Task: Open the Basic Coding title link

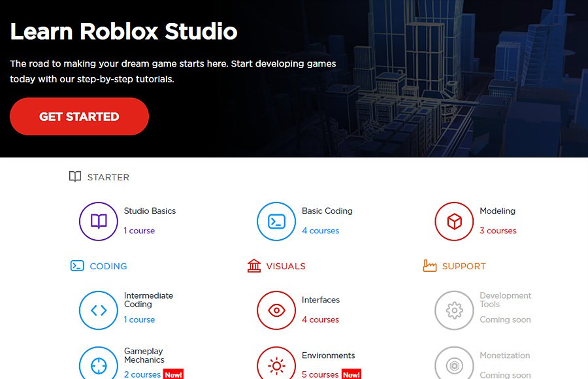Action: click(x=327, y=211)
